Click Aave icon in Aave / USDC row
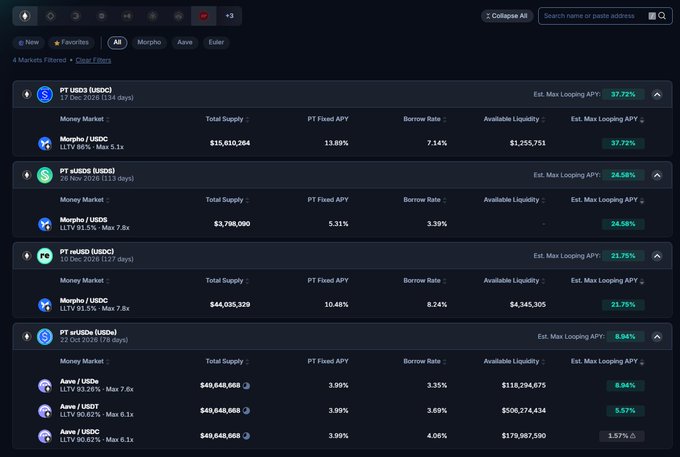This screenshot has height=457, width=680. coord(45,436)
